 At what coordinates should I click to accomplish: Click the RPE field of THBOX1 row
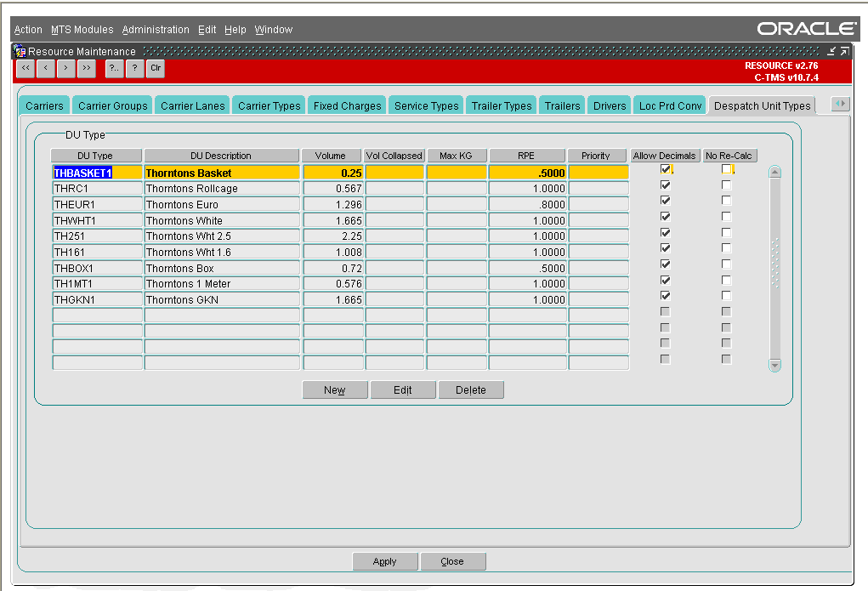(x=528, y=268)
